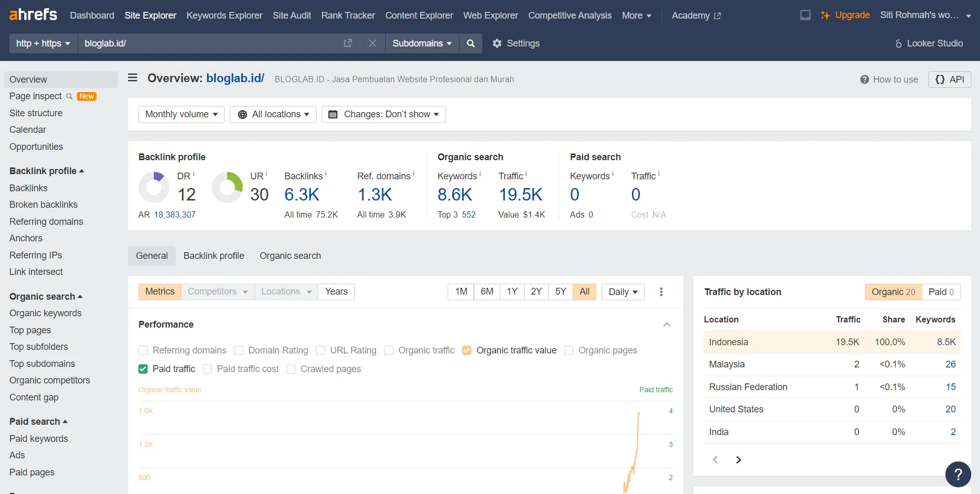Click the calendar icon in Changes

333,114
